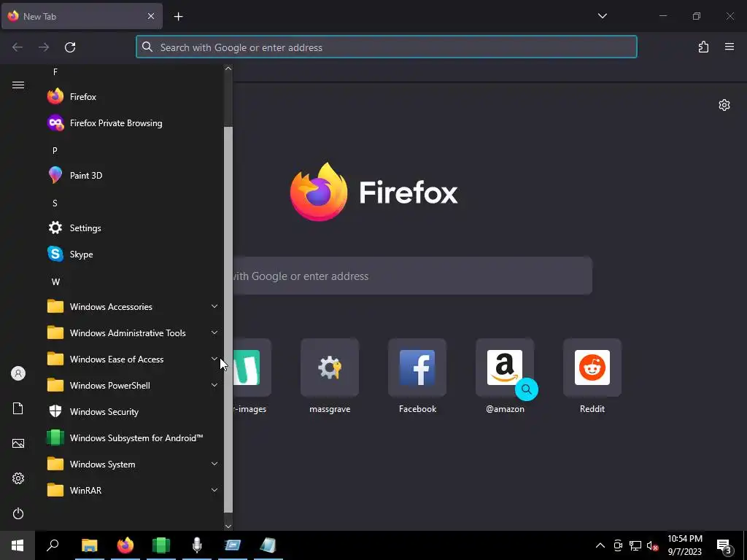Click the Start menu hamburger expand icon
Screen dimensions: 747x560
(18, 85)
